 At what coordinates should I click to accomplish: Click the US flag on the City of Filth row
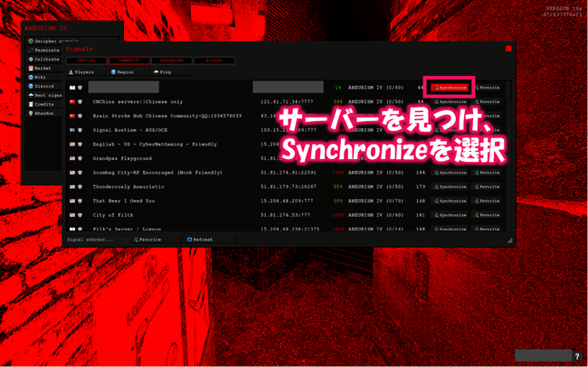pyautogui.click(x=72, y=215)
